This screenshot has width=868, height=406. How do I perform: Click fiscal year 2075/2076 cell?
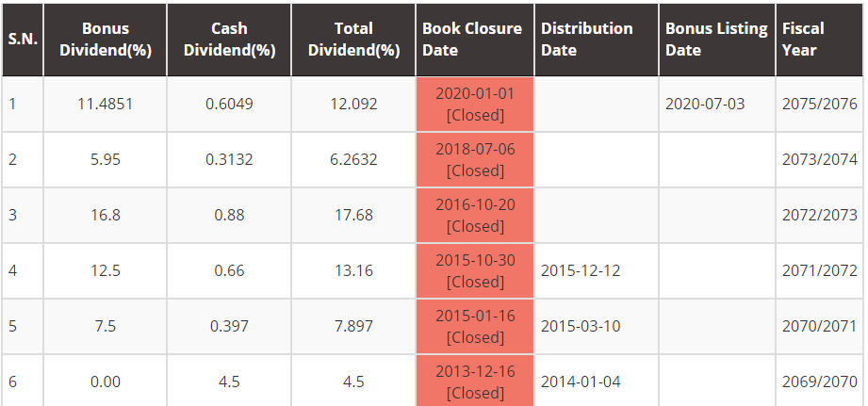tap(819, 104)
